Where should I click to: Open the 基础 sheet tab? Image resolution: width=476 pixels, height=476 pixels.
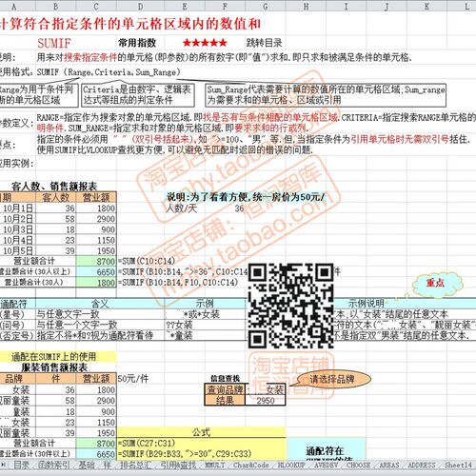[x=87, y=466]
